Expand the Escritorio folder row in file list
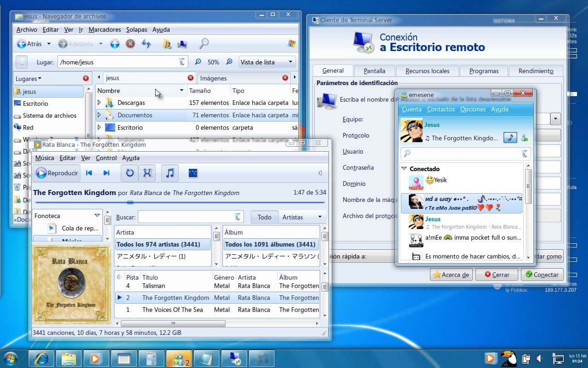Image resolution: width=588 pixels, height=368 pixels. 99,127
